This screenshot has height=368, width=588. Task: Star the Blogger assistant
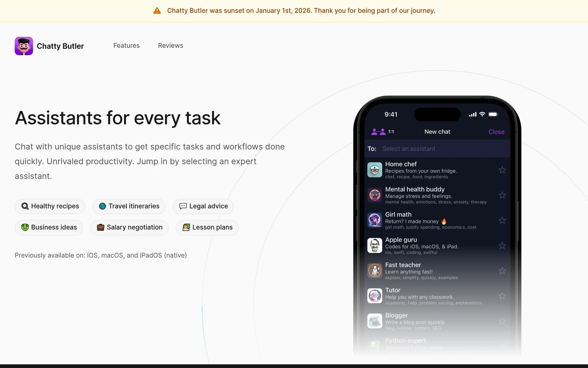pos(502,321)
